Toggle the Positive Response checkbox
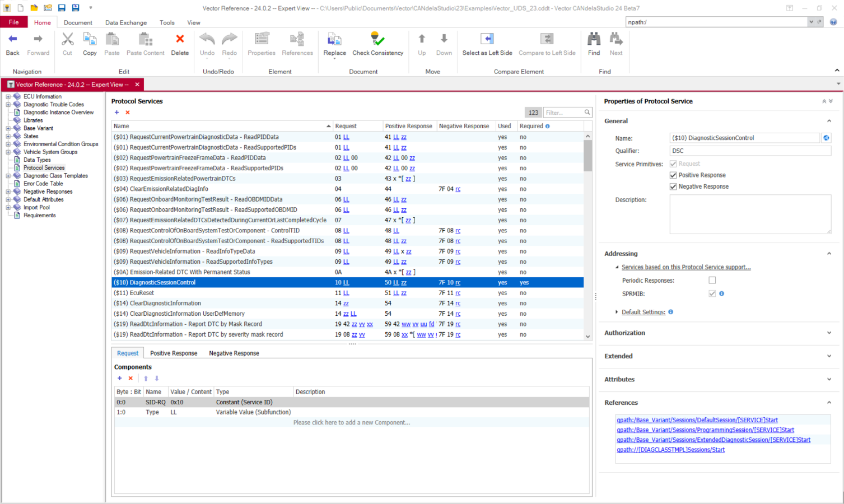Viewport: 844px width, 504px height. [x=673, y=175]
